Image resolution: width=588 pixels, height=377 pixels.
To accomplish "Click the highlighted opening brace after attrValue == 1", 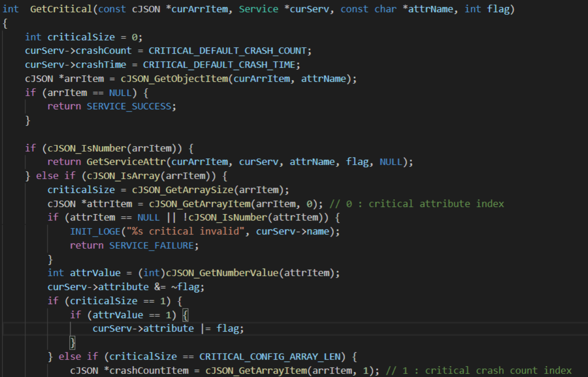I will 185,315.
